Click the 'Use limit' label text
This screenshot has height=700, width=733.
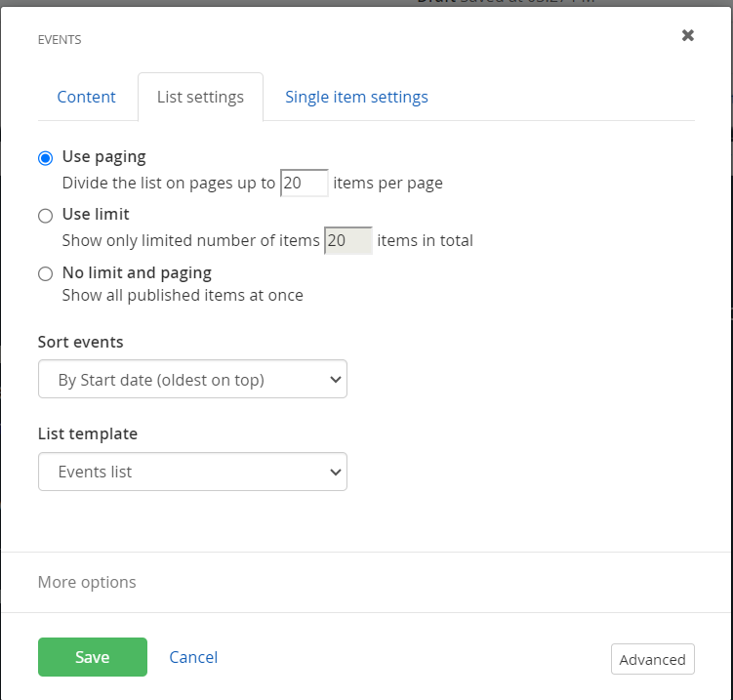click(96, 214)
